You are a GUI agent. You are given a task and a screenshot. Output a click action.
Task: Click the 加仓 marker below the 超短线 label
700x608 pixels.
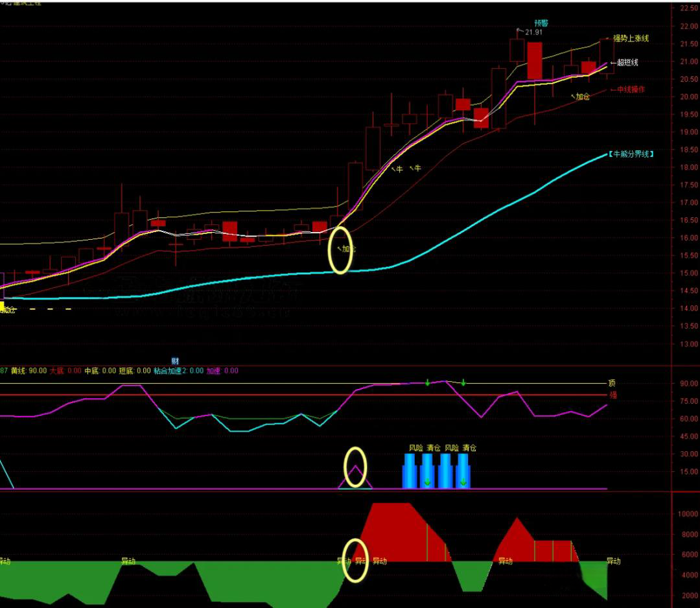(x=581, y=97)
